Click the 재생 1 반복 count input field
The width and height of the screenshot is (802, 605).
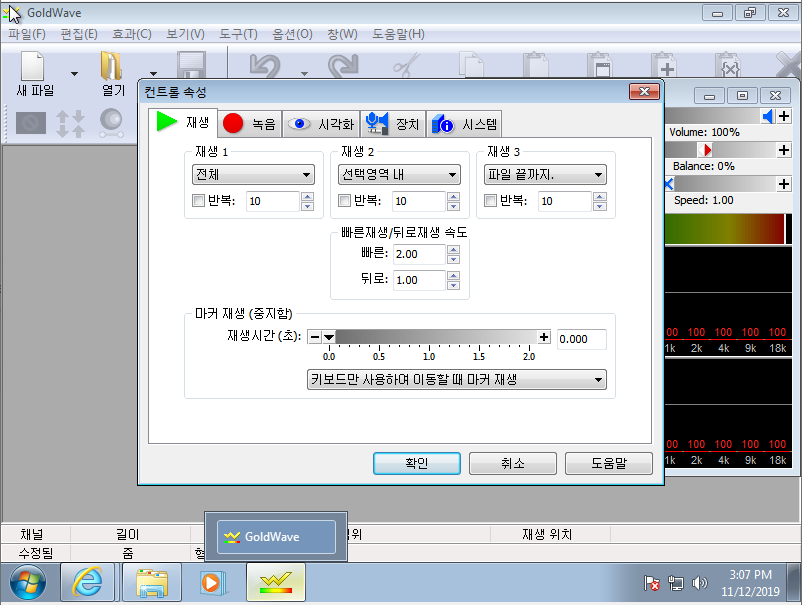pyautogui.click(x=273, y=201)
